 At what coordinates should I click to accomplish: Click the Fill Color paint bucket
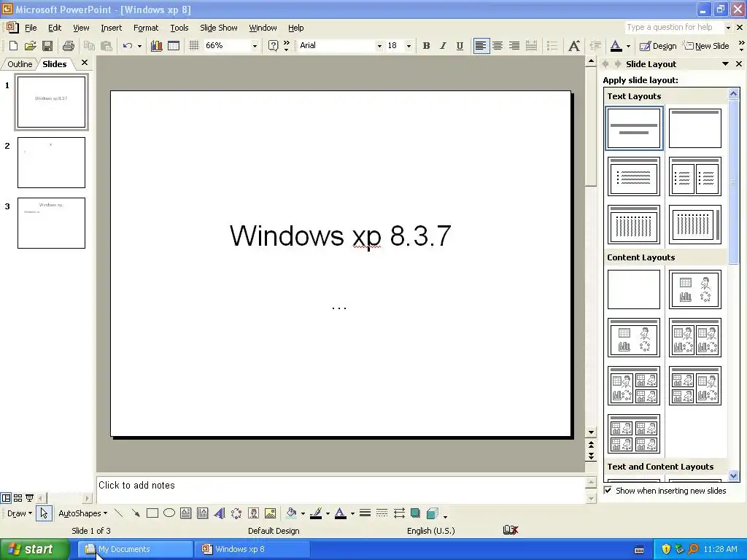(x=291, y=513)
